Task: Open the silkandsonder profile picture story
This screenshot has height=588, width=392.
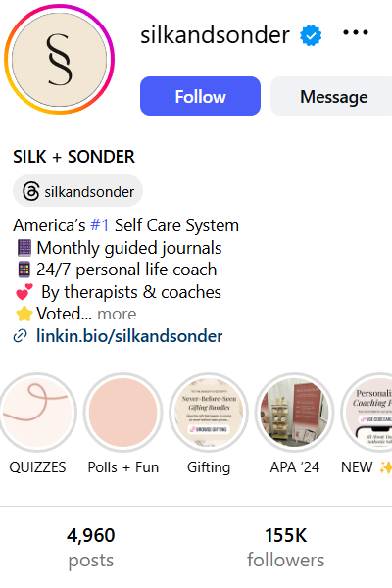Action: 59,59
